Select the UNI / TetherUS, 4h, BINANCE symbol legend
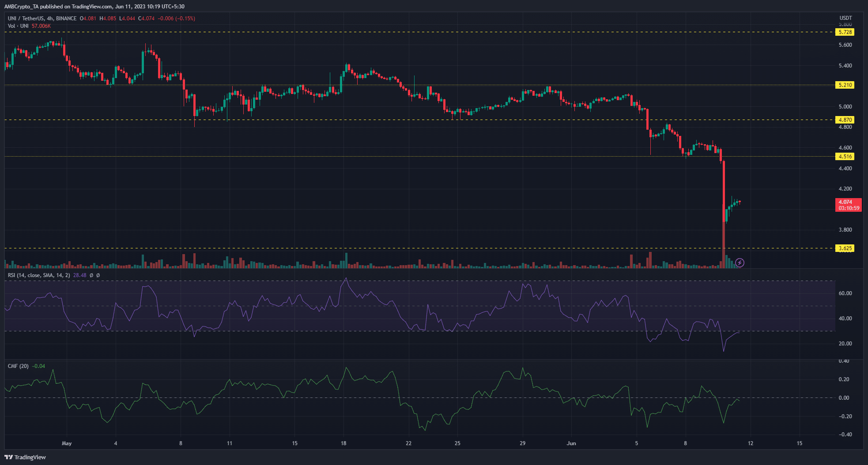868x465 pixels. pos(42,19)
